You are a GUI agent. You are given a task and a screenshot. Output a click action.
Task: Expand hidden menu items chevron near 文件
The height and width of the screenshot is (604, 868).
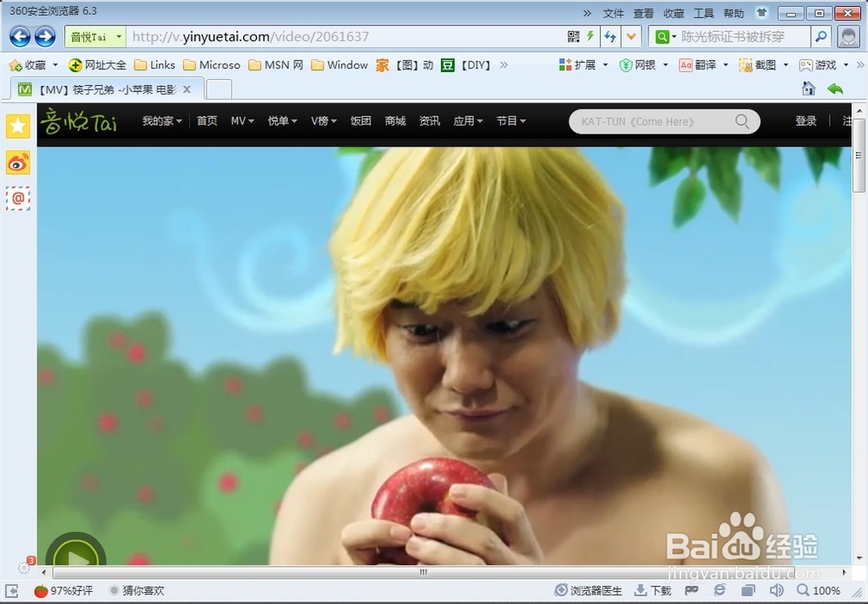[588, 13]
